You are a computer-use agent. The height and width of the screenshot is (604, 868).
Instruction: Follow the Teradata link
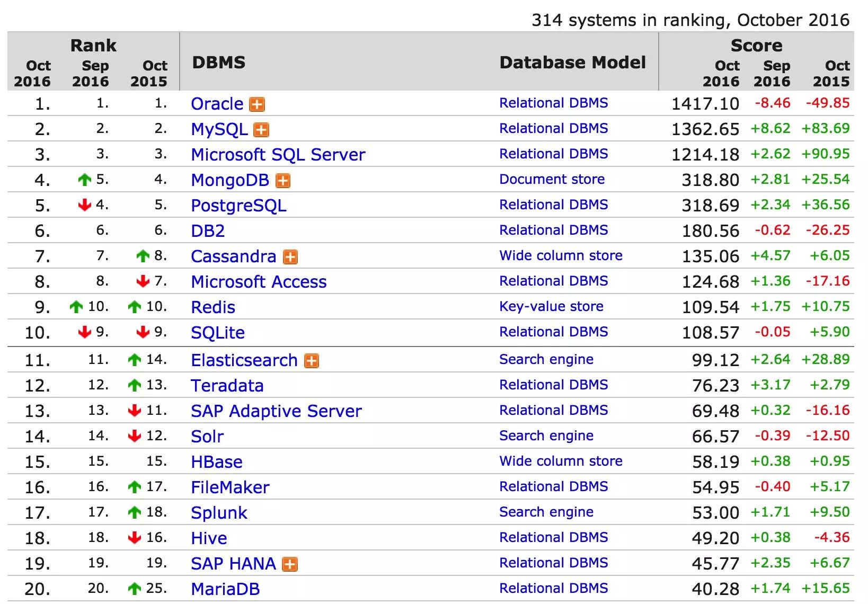tap(227, 386)
